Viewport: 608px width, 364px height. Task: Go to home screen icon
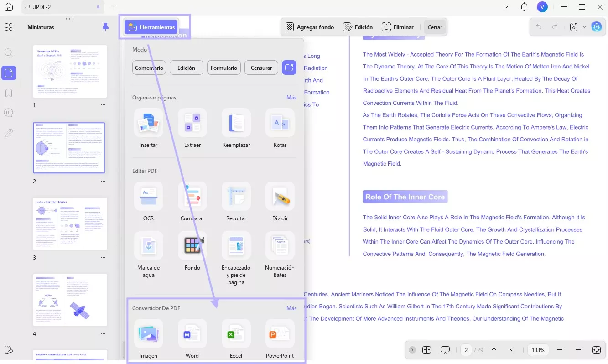(9, 7)
